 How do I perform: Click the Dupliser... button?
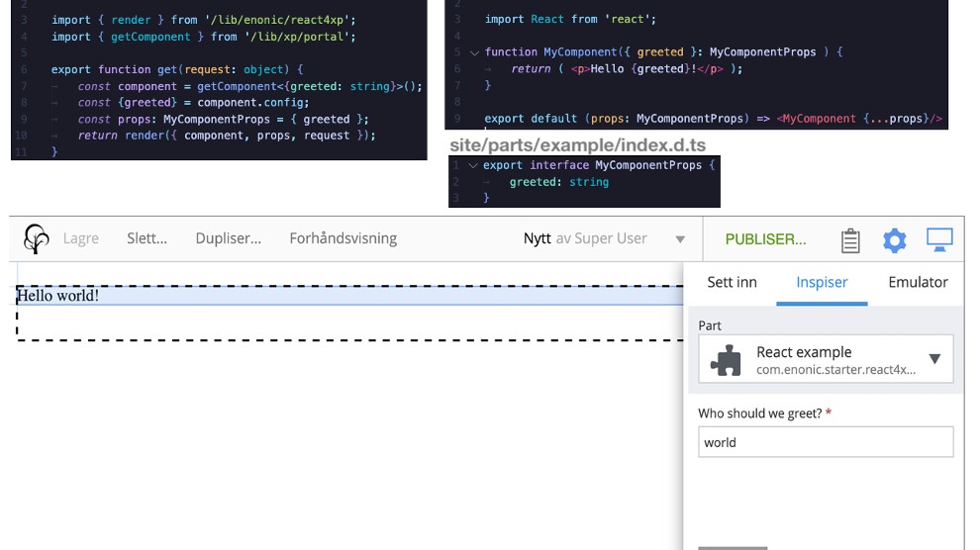228,238
